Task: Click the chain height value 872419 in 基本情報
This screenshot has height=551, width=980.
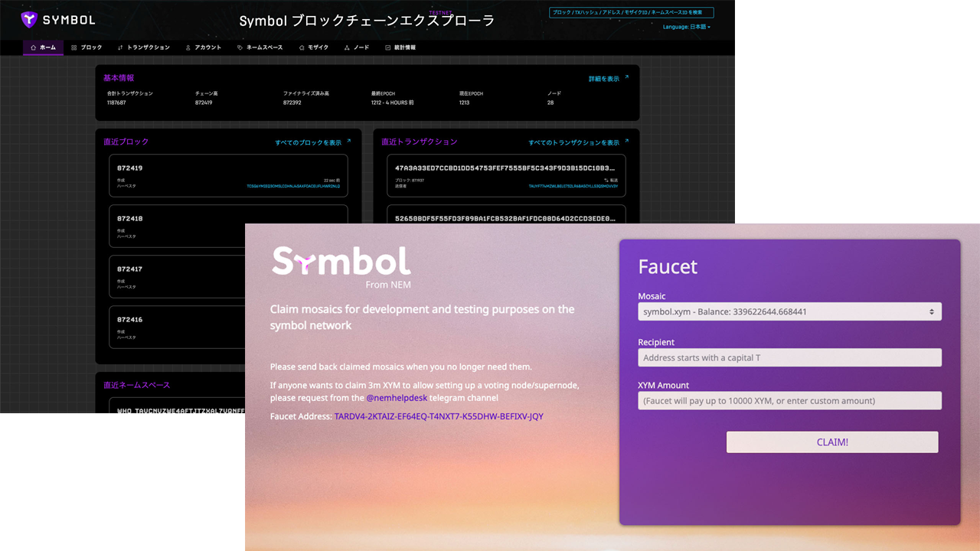Action: (x=204, y=103)
